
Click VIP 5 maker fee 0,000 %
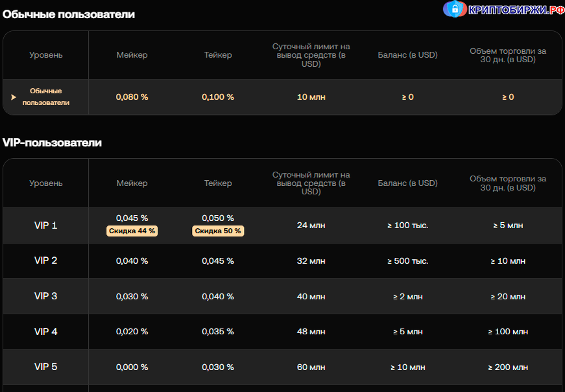[132, 367]
